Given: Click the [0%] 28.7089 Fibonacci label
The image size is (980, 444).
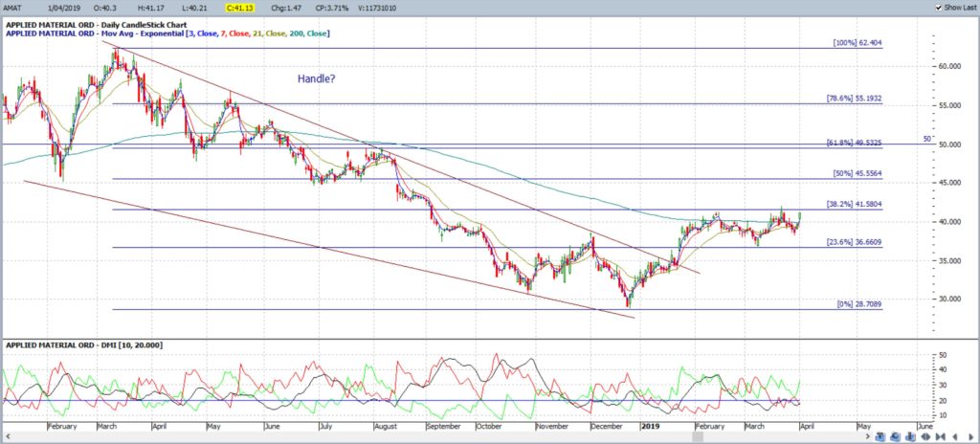Looking at the screenshot, I should click(859, 304).
